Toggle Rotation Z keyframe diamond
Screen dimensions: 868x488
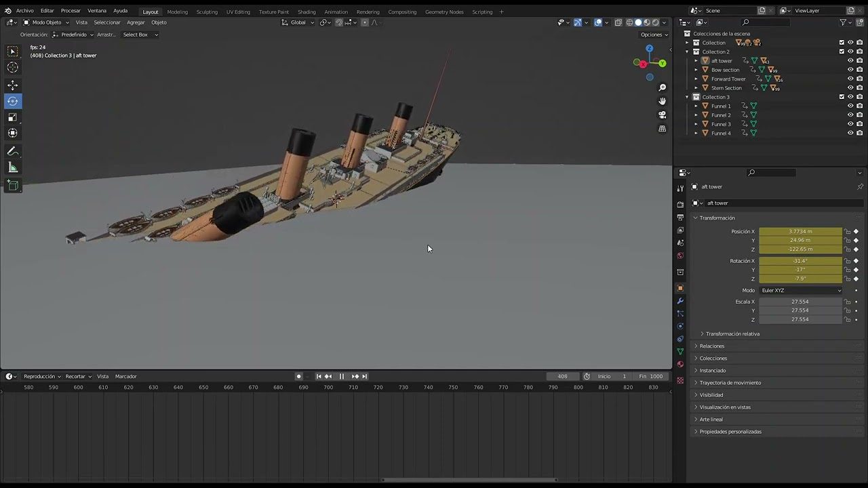856,279
